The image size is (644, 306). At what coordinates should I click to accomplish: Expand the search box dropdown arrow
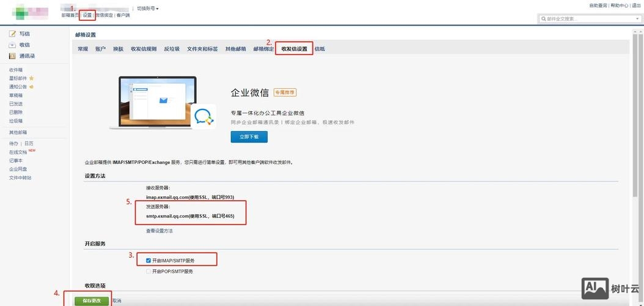point(637,19)
